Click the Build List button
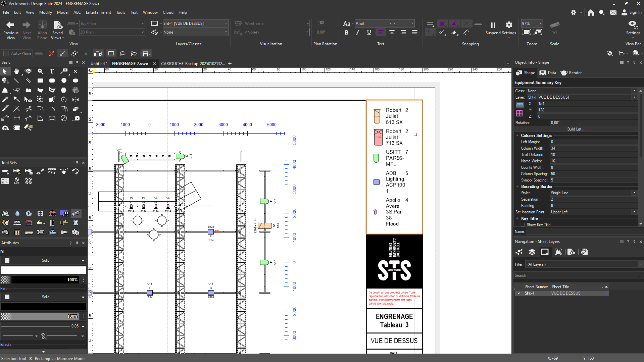Viewport: 644px width, 362px height. point(576,129)
